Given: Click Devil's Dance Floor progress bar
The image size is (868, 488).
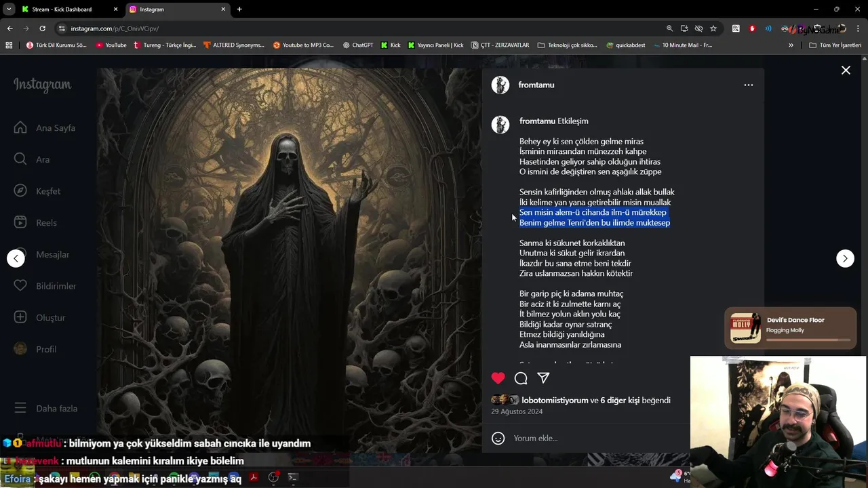Looking at the screenshot, I should 808,340.
